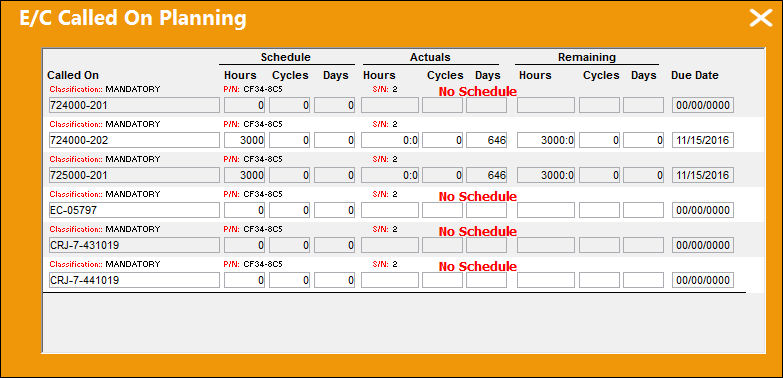
Task: Click Actuals Cycles field for 725000-201
Action: click(x=442, y=175)
